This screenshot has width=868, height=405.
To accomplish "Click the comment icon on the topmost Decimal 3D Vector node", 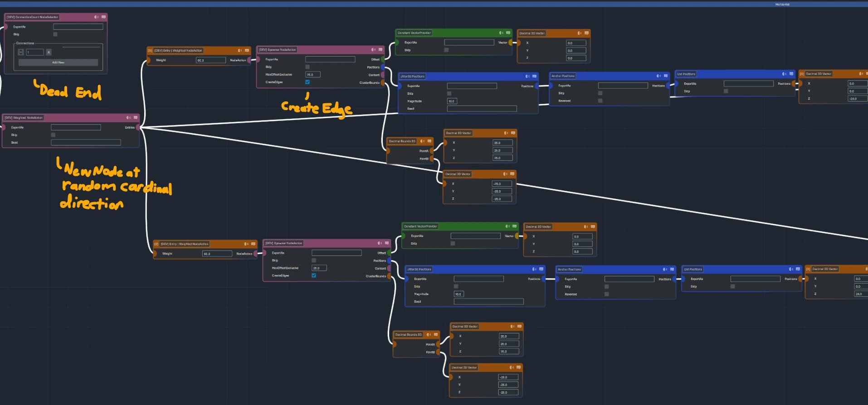I will (x=586, y=33).
